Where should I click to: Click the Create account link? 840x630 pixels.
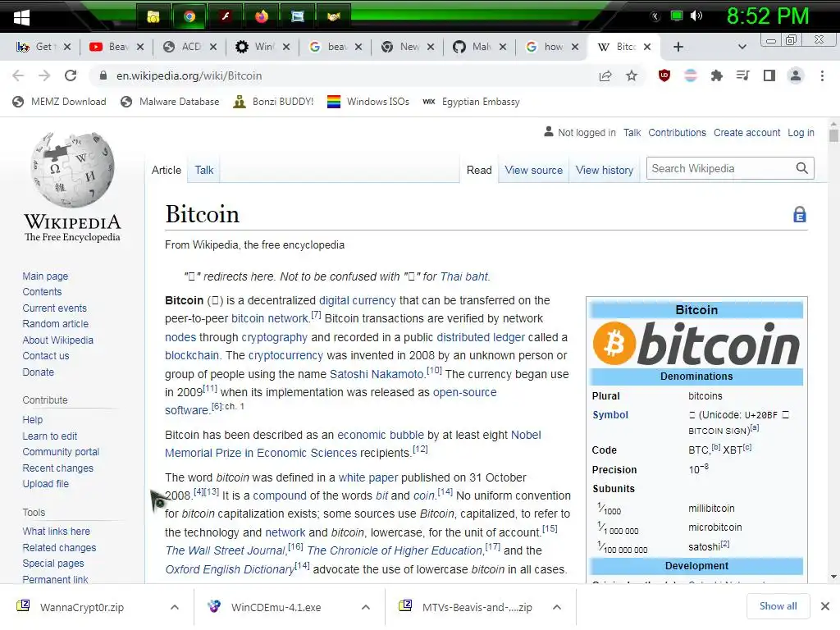[x=746, y=132]
